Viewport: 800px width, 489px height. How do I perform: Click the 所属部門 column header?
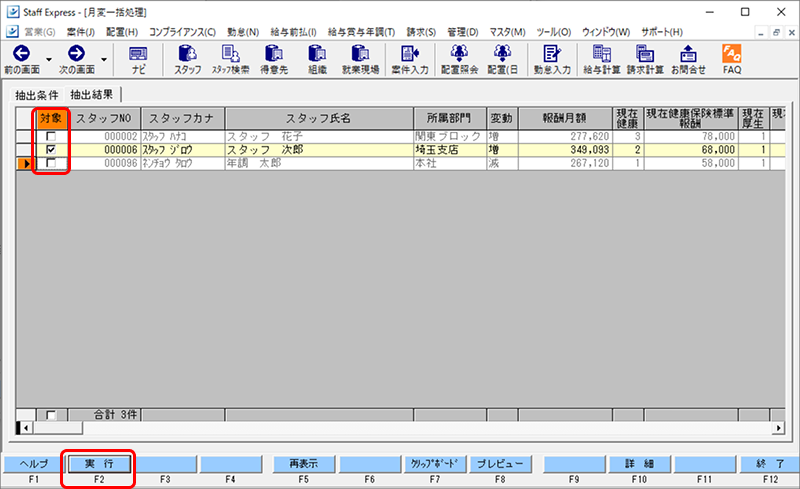[x=449, y=118]
